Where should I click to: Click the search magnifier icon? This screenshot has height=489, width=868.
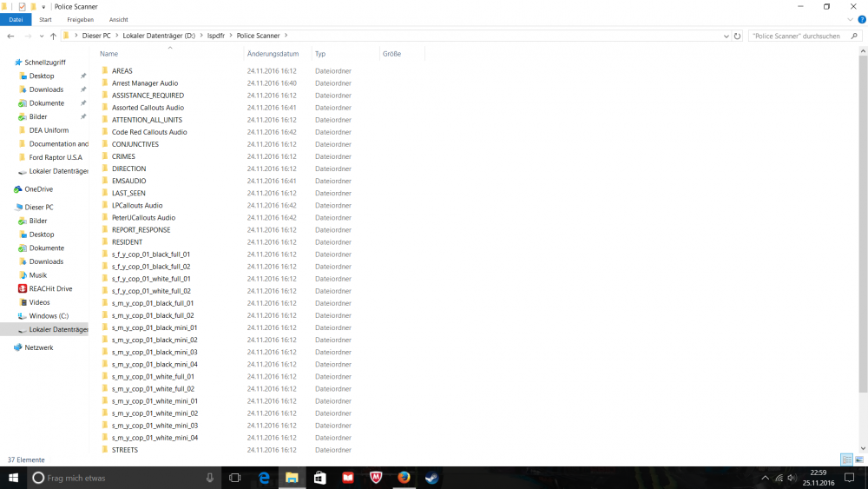[854, 36]
